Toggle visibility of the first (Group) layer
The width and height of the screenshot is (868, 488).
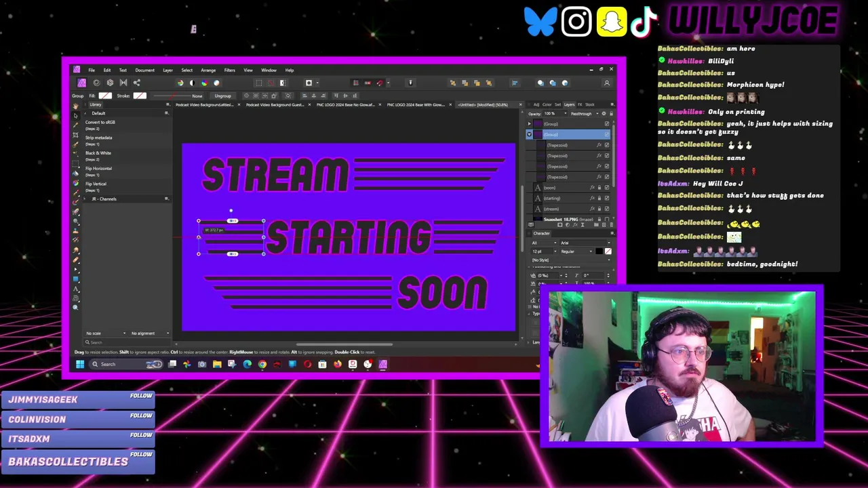[x=607, y=124]
